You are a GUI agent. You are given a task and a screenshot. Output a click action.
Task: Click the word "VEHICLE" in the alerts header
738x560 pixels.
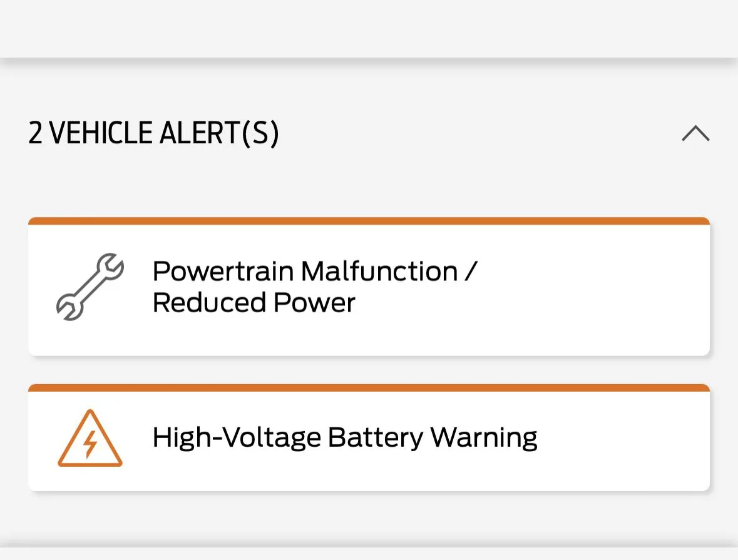coord(100,133)
